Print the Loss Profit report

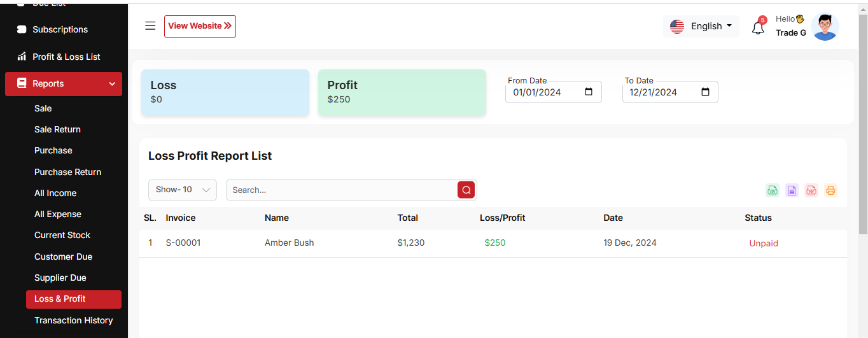click(x=830, y=190)
